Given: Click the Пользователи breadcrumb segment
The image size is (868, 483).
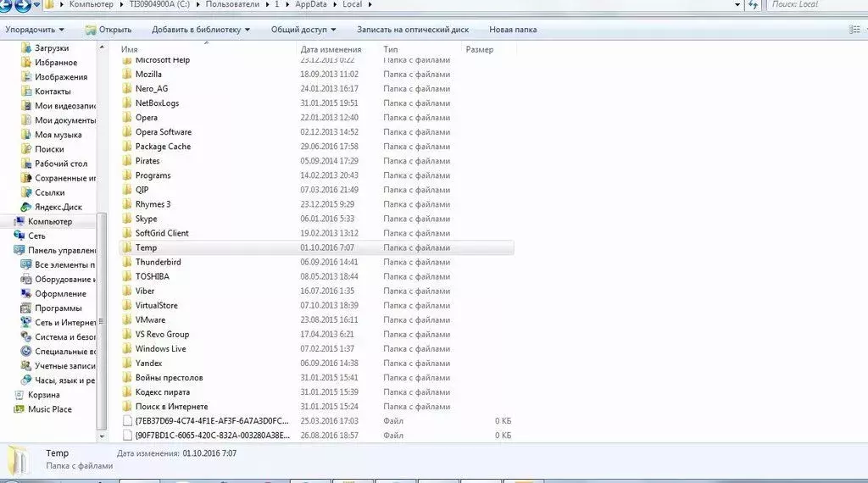Looking at the screenshot, I should pos(232,4).
